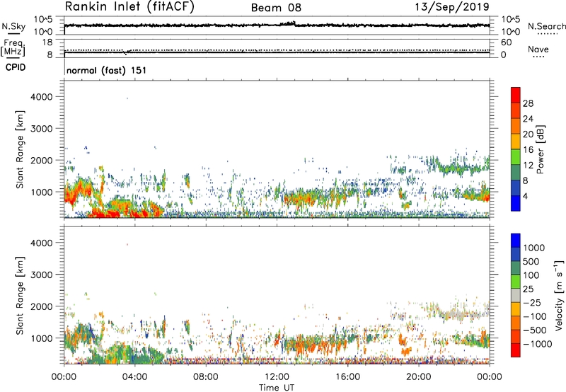Select the "normal (fast) 151" mode text
The height and width of the screenshot is (392, 566).
point(107,70)
